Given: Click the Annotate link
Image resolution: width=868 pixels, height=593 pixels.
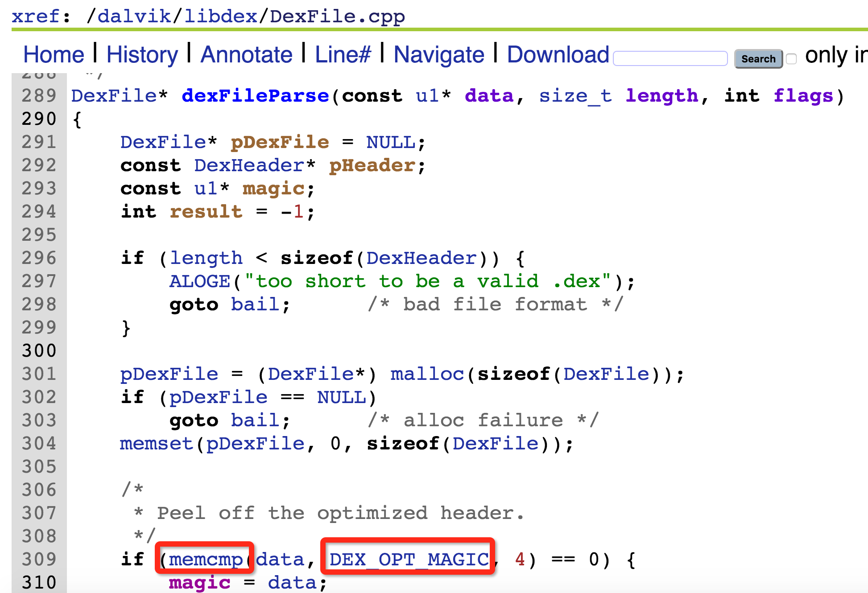Looking at the screenshot, I should pos(246,55).
